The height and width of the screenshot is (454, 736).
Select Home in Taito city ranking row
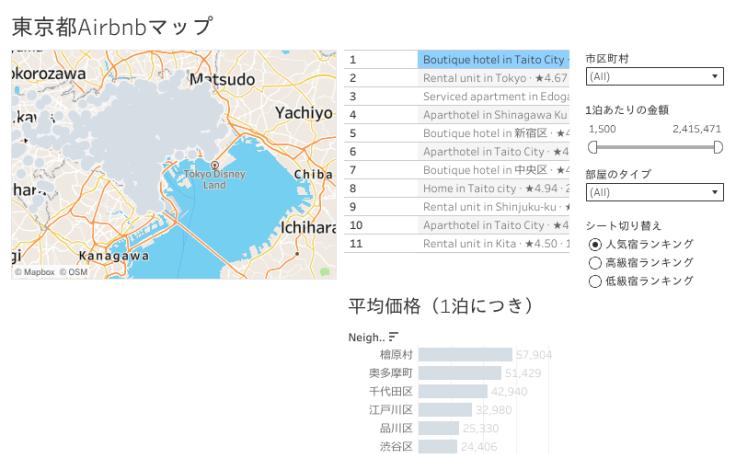pos(494,188)
